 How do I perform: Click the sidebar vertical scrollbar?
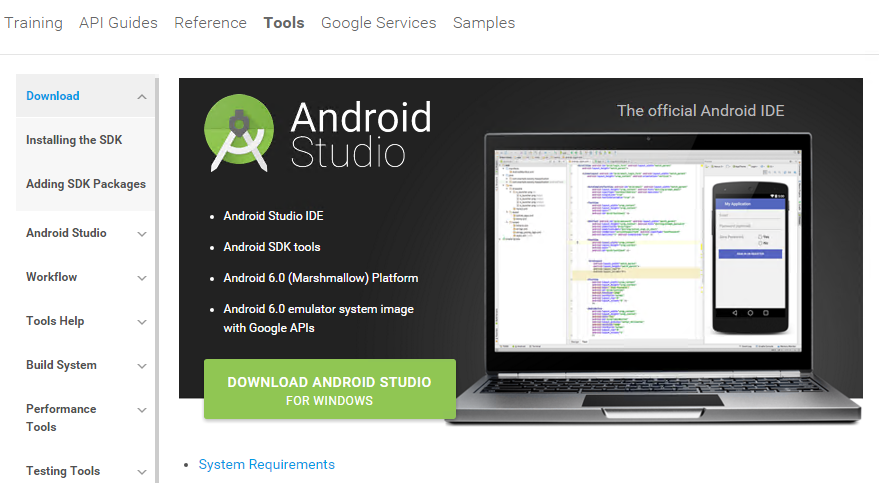(x=157, y=278)
